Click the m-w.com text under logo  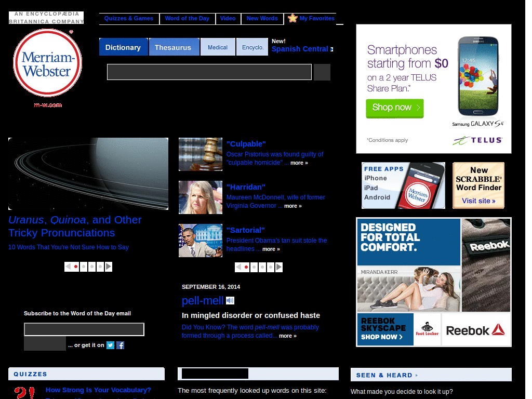tap(48, 105)
